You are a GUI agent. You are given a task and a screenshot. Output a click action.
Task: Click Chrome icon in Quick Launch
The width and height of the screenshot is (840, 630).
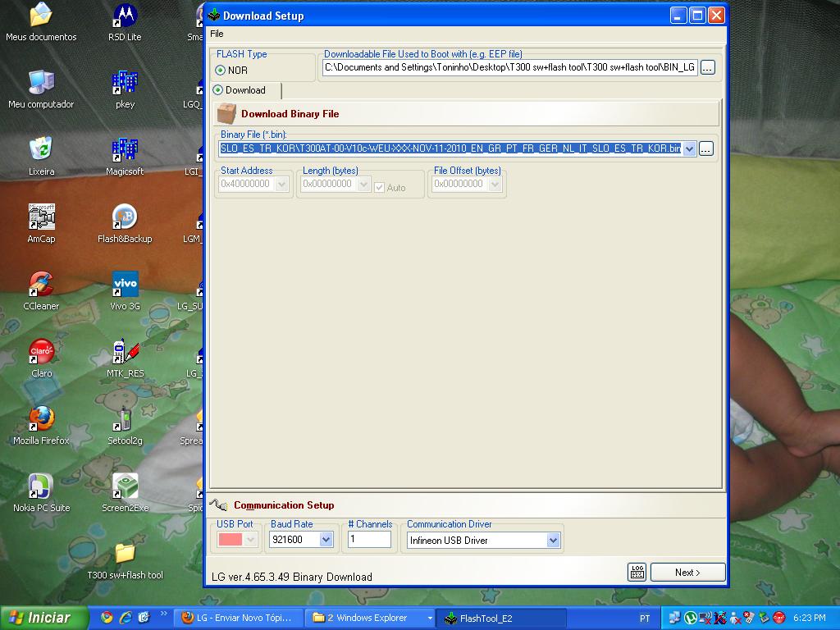pyautogui.click(x=107, y=618)
